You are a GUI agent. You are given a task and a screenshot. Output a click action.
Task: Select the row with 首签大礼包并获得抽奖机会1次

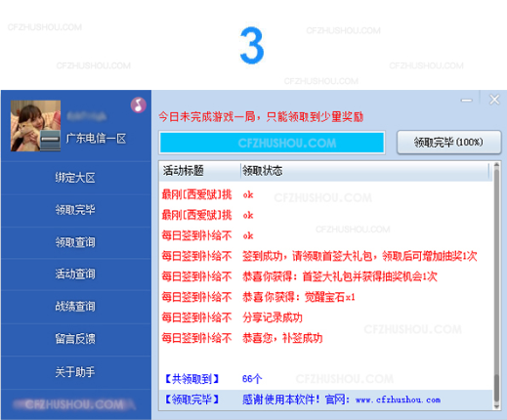point(326,276)
